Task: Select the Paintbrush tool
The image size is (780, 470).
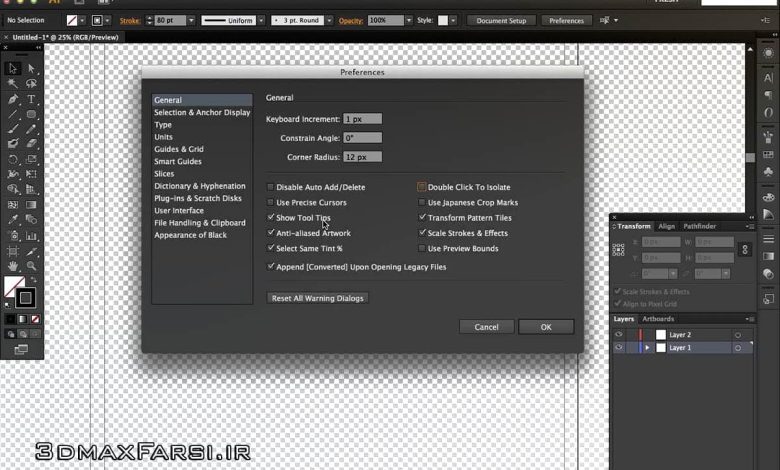Action: tap(12, 129)
